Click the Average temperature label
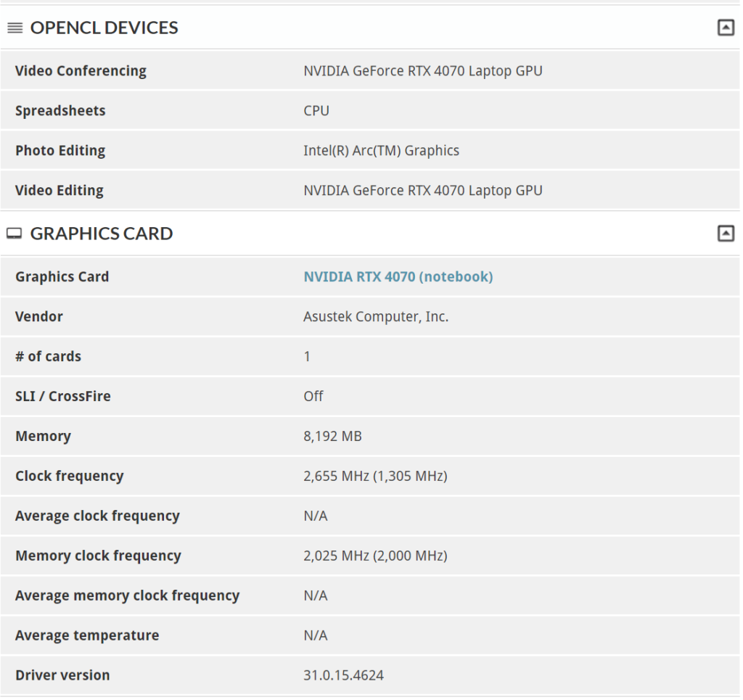This screenshot has width=743, height=700. coord(87,635)
